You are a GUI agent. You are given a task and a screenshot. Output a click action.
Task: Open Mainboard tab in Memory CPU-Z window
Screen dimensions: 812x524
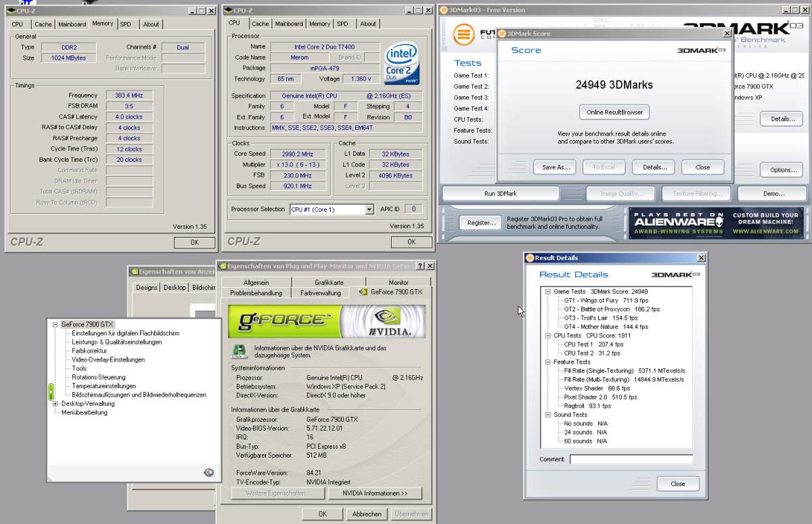click(72, 24)
